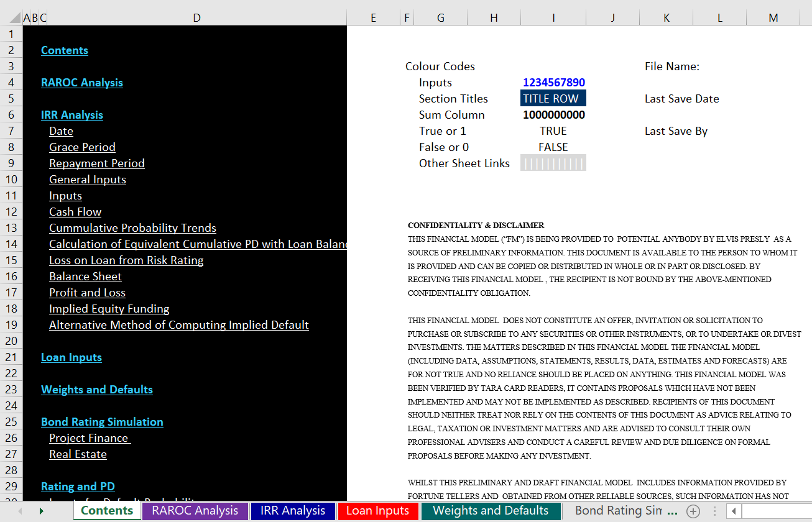Jump to the Balance Sheet link
This screenshot has height=522, width=812.
click(85, 277)
